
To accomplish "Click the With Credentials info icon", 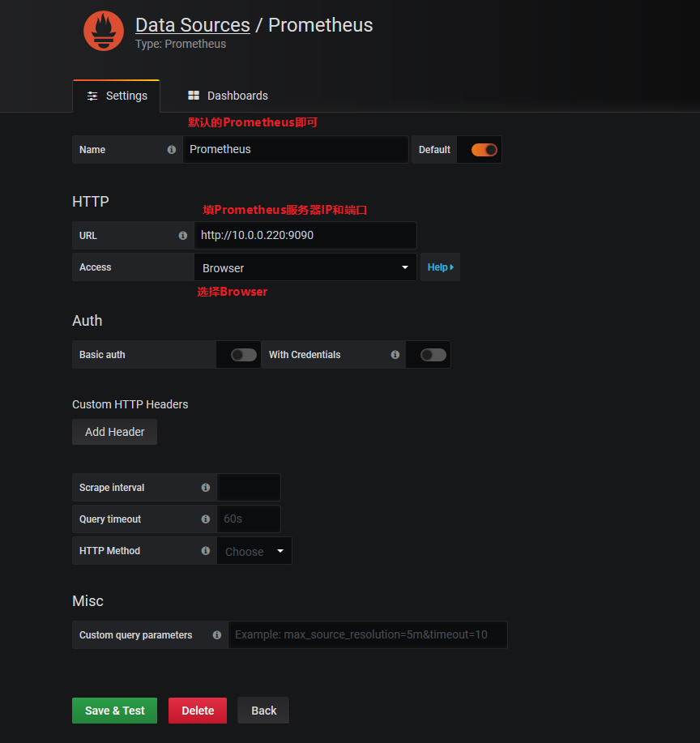I will [395, 354].
